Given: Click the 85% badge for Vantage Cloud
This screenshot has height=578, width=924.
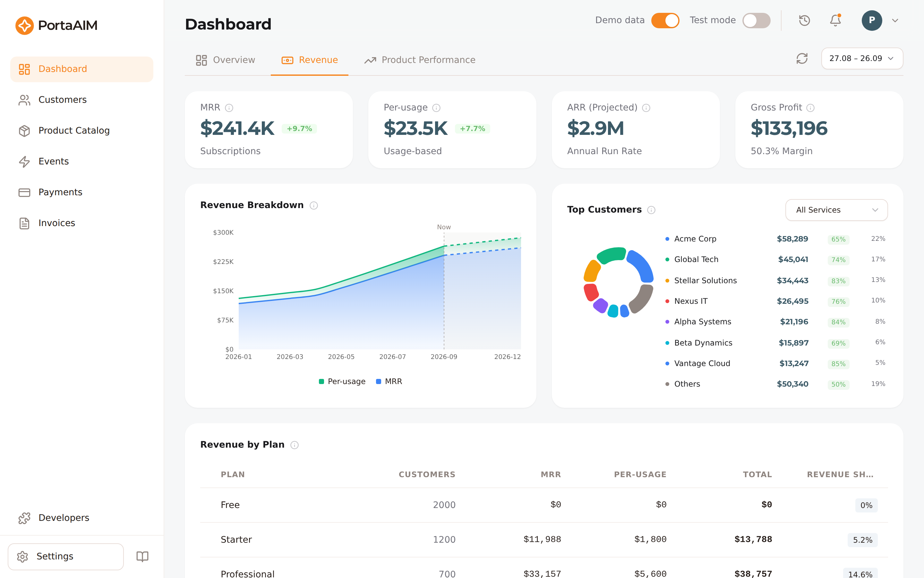Looking at the screenshot, I should pyautogui.click(x=838, y=364).
